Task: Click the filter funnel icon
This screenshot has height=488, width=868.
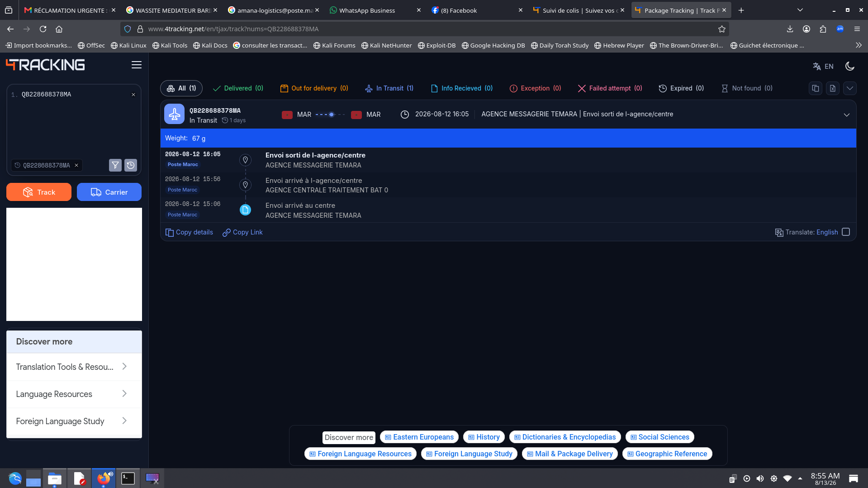Action: 115,165
